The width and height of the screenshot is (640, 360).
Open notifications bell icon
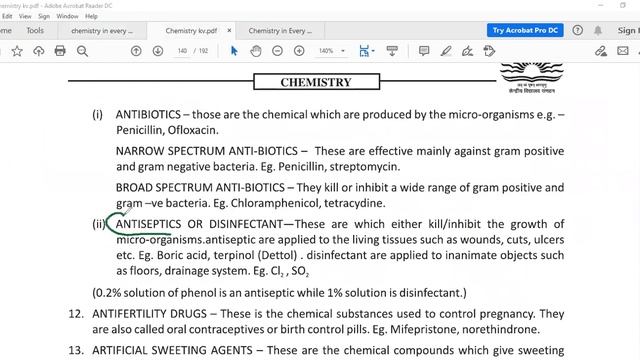tap(598, 30)
